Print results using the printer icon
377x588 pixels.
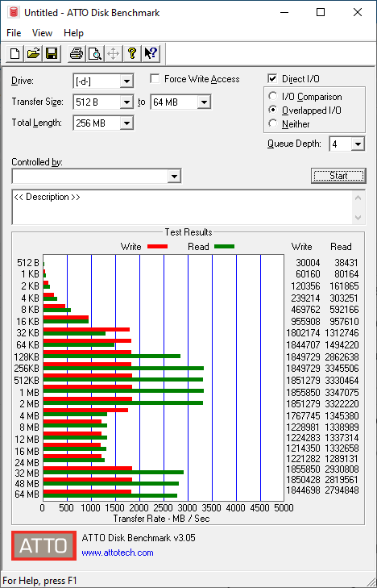(x=77, y=53)
